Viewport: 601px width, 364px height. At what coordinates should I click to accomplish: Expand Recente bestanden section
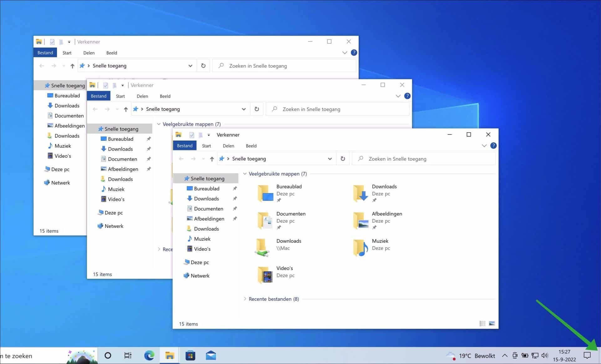tap(245, 299)
